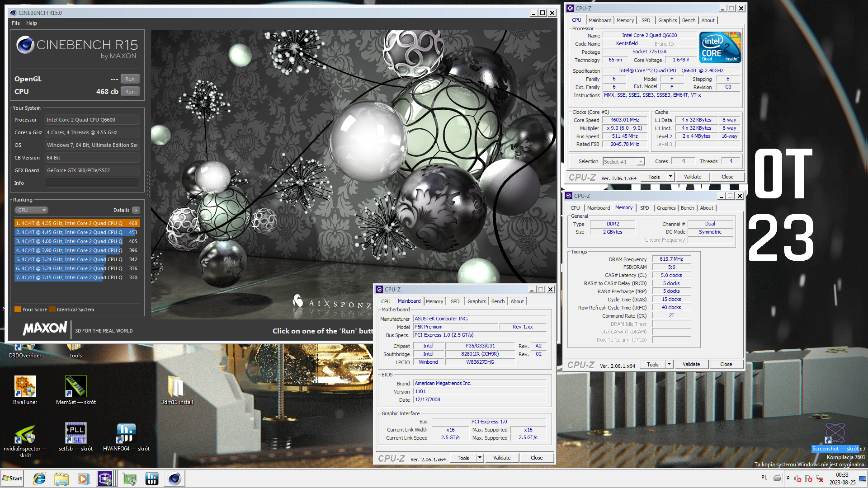Click the Your Score orange legend swatch

pos(18,310)
